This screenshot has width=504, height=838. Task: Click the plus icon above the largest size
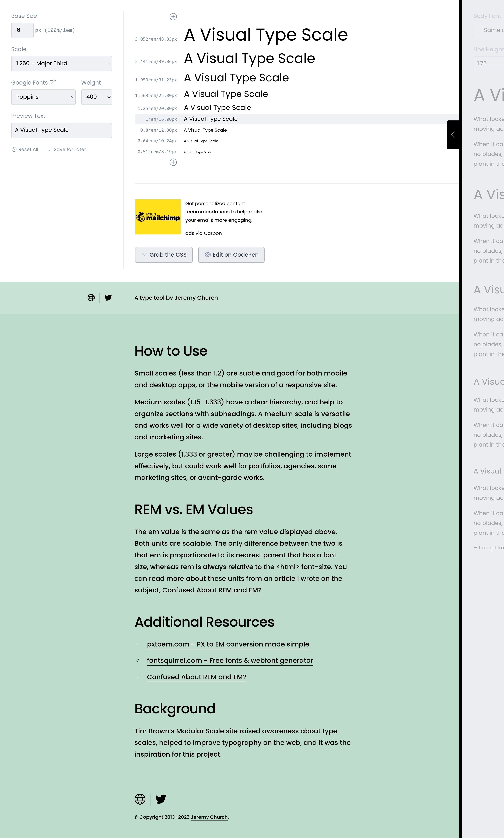point(173,17)
